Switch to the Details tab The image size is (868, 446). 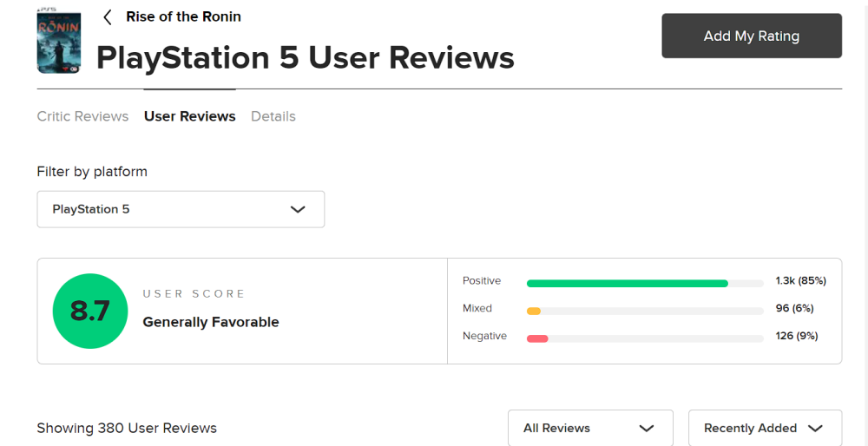click(273, 116)
